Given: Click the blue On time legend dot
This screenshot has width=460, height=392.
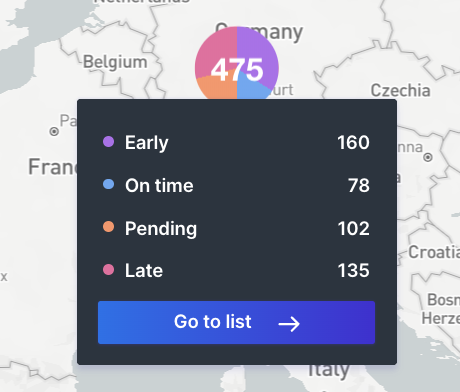Looking at the screenshot, I should pos(108,184).
